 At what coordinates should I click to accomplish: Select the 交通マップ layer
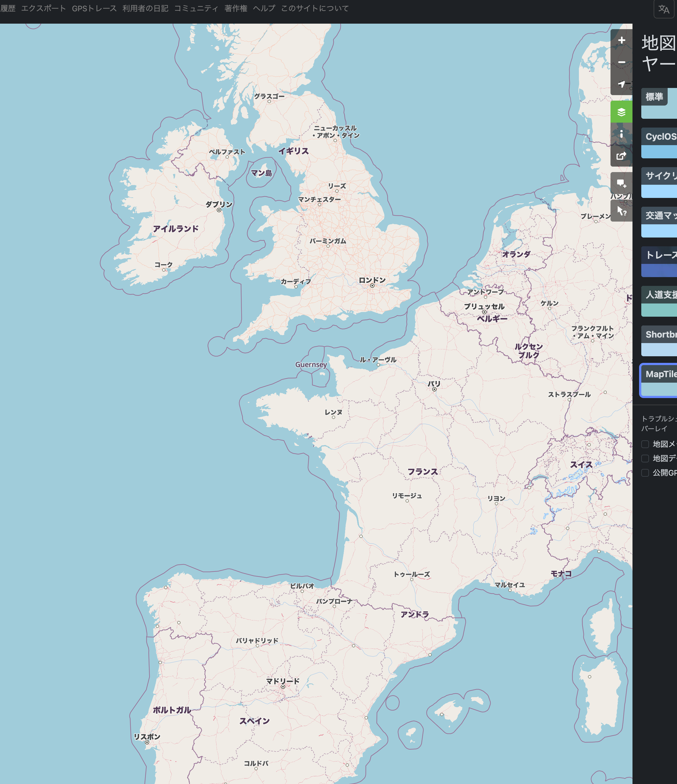tap(659, 222)
